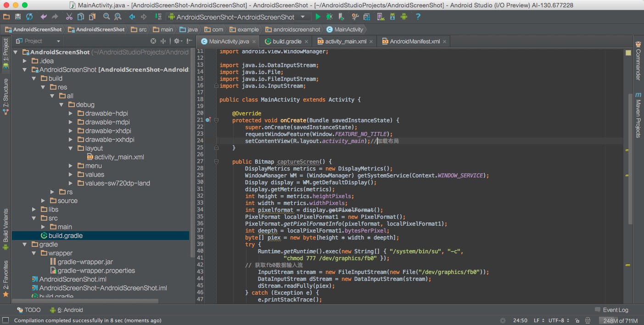Expand the values-sw720dp-land folder
Image resolution: width=644 pixels, height=325 pixels.
pos(71,183)
